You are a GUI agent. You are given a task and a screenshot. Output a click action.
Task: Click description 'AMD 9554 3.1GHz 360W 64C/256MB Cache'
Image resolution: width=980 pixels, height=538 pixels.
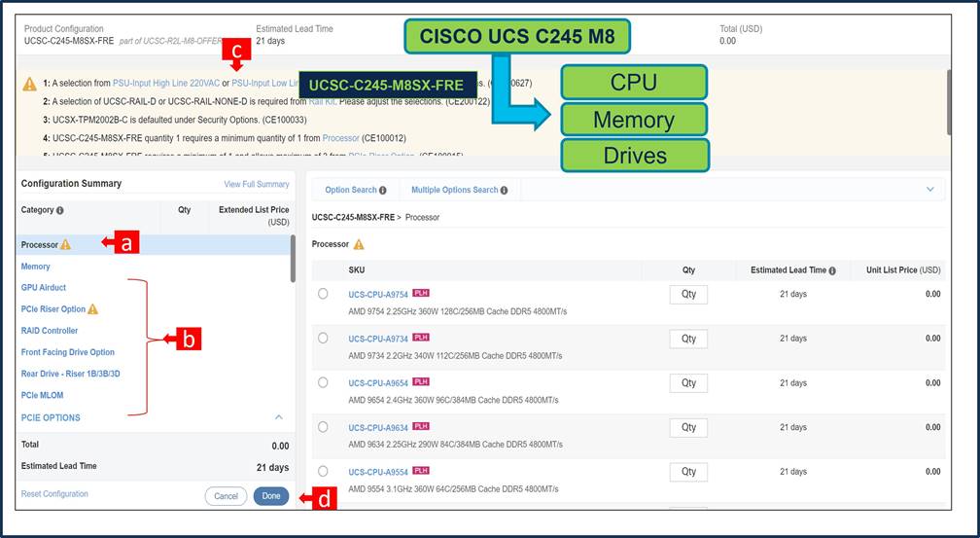[x=453, y=489]
